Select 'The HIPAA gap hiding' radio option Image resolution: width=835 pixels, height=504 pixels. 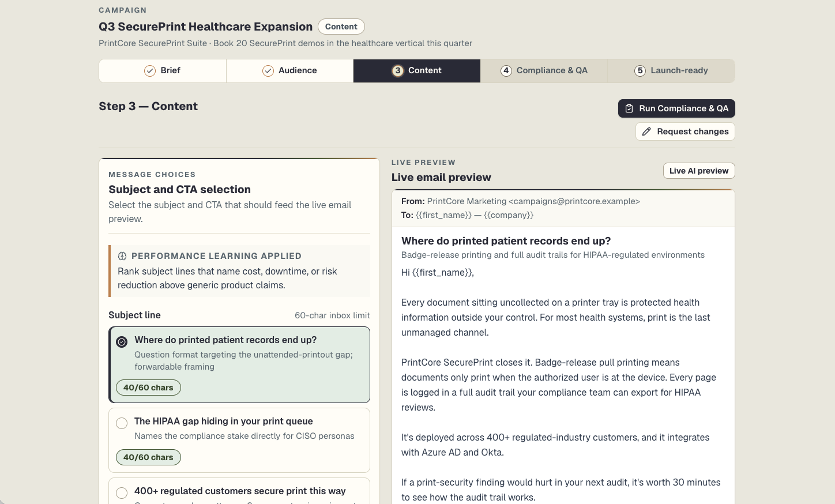click(x=122, y=423)
